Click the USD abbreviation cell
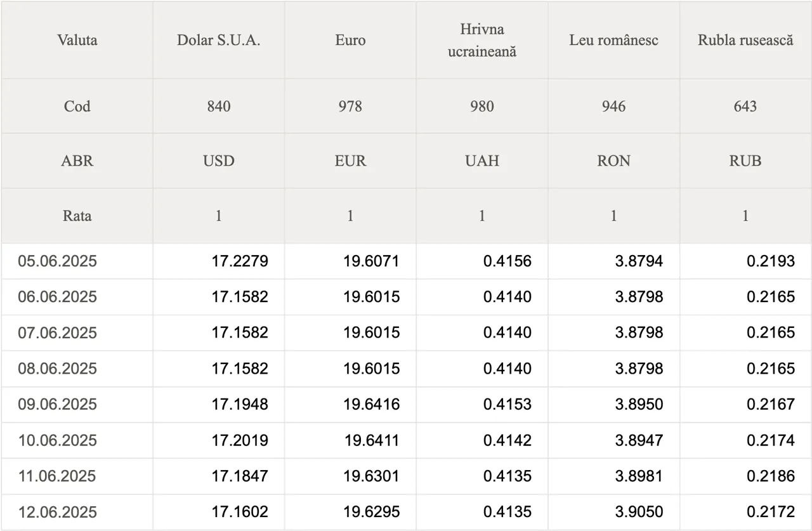812x531 pixels. coord(218,161)
